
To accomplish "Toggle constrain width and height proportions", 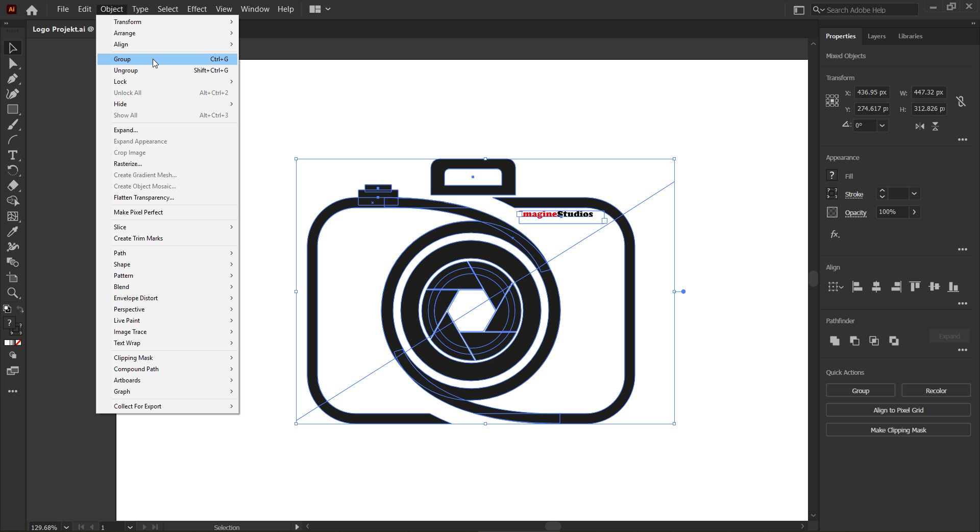I will point(961,101).
